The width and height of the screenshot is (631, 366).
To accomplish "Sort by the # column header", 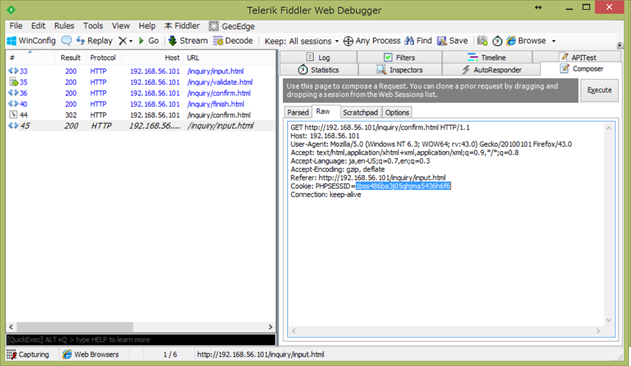I will tap(30, 58).
